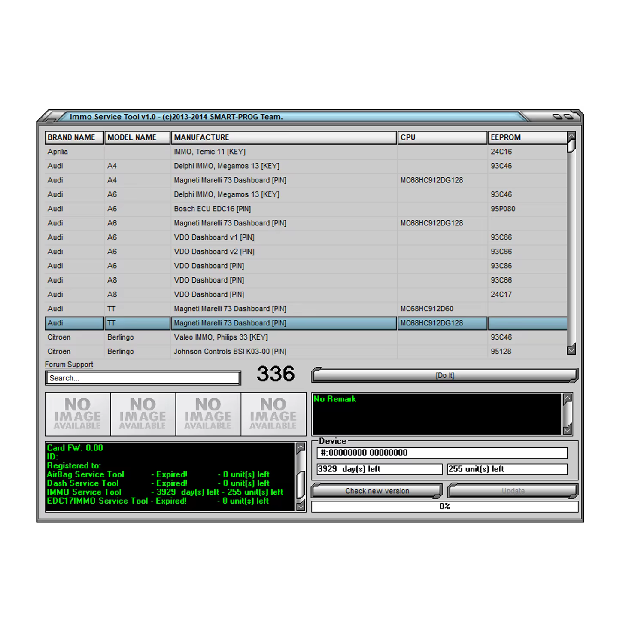Click the disabled Update button
The image size is (644, 644).
click(x=513, y=491)
